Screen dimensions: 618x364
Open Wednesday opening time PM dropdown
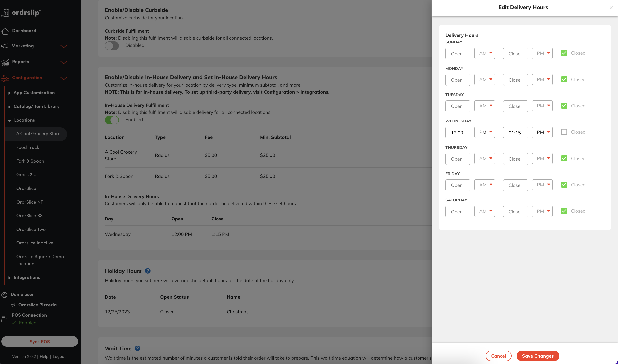coord(485,132)
